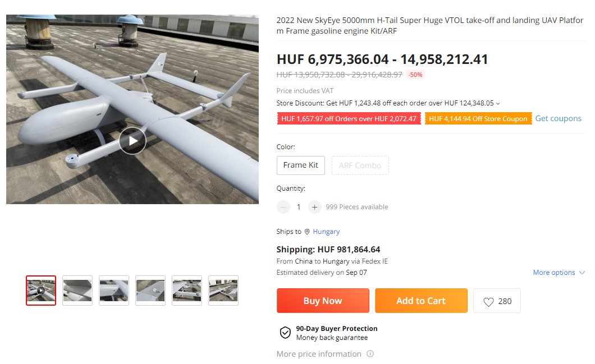Click the wishlist heart icon
The width and height of the screenshot is (595, 364).
pyautogui.click(x=488, y=302)
